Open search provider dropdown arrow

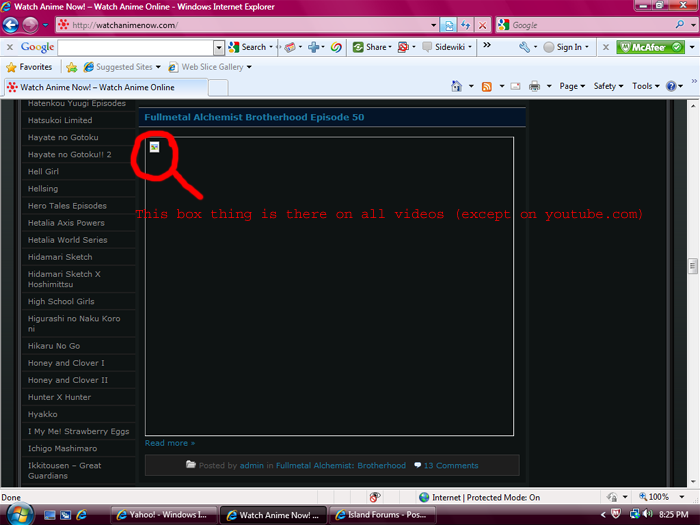tap(693, 25)
